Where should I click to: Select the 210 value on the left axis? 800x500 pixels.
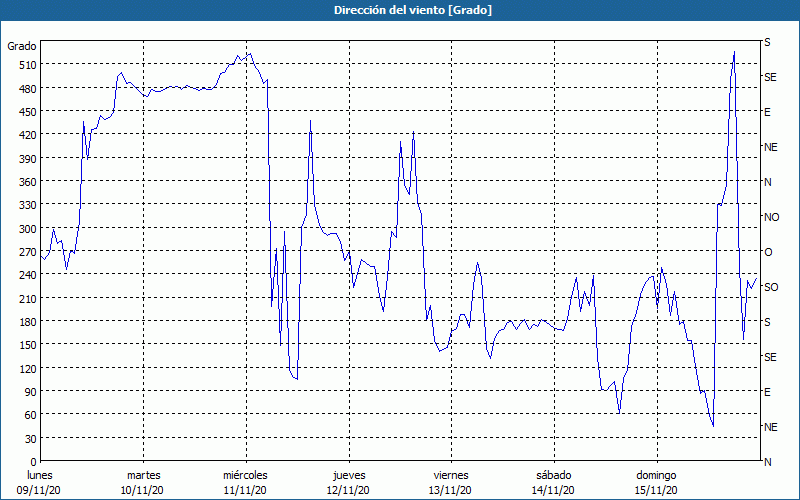(x=27, y=298)
